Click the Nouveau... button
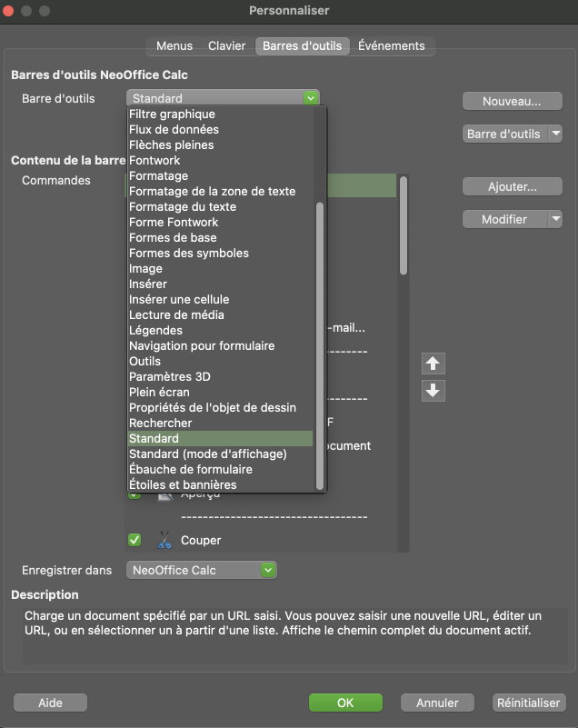 point(512,101)
